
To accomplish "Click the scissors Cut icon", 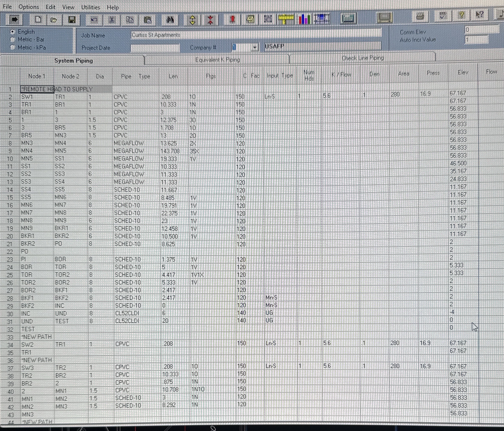I will coord(112,20).
